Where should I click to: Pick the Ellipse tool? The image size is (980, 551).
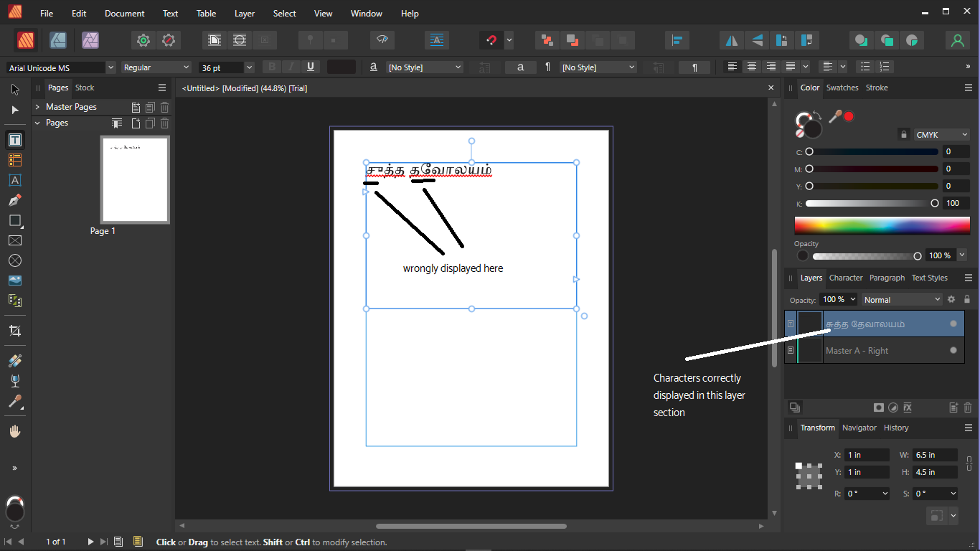point(14,260)
